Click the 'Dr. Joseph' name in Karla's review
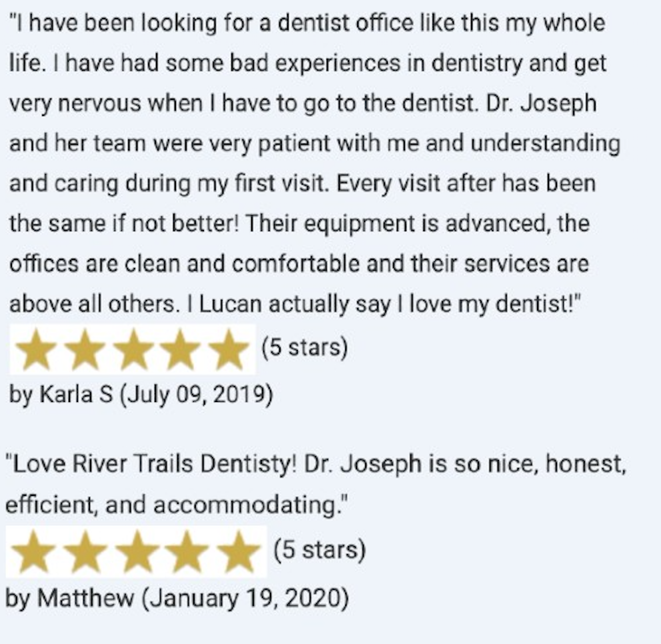Image resolution: width=661 pixels, height=644 pixels. (541, 103)
